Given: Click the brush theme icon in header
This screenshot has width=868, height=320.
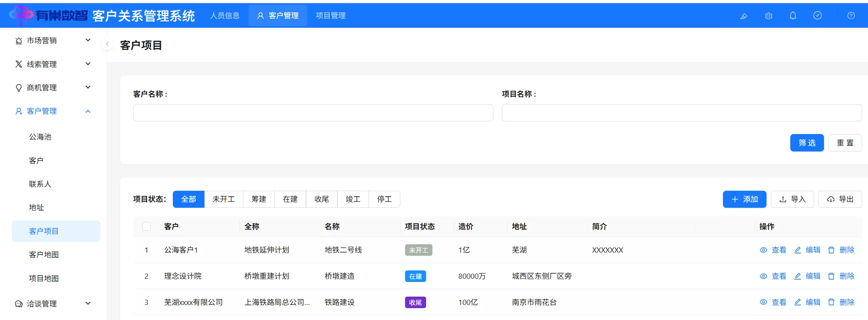Looking at the screenshot, I should [744, 16].
